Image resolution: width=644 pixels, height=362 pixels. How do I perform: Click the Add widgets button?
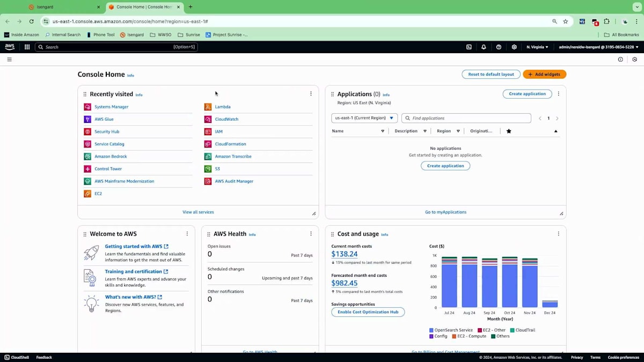pyautogui.click(x=544, y=75)
